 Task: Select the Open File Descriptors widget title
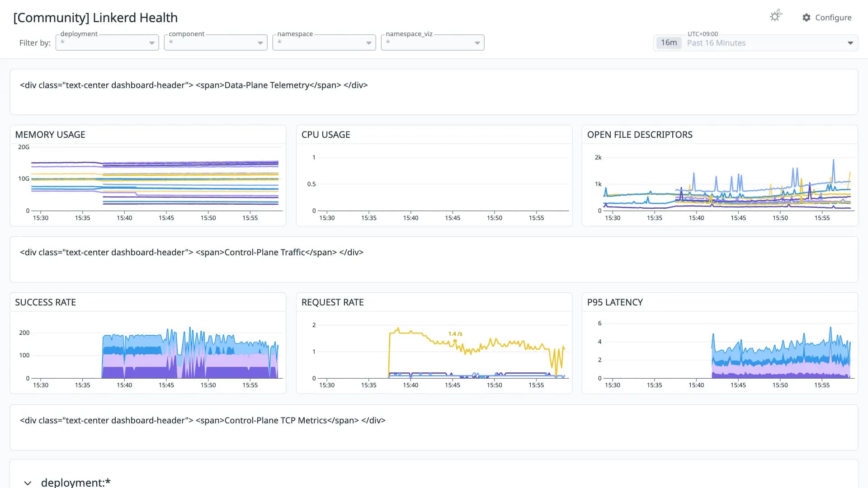click(x=640, y=135)
